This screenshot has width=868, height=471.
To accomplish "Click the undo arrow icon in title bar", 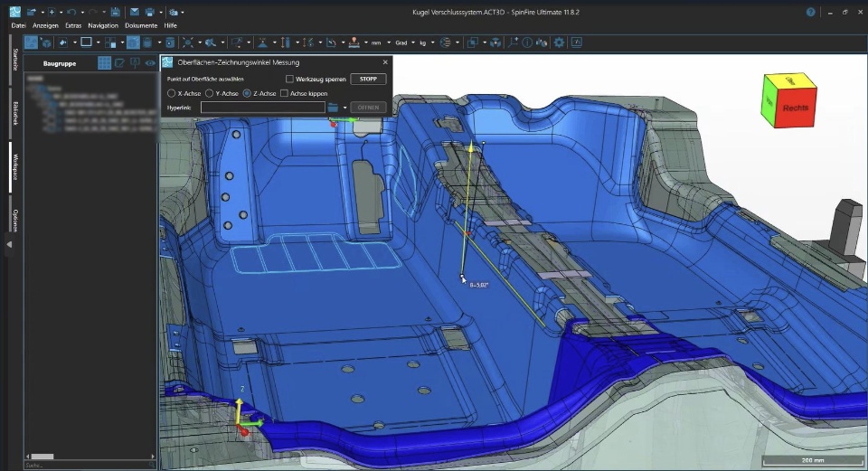I will click(x=73, y=12).
